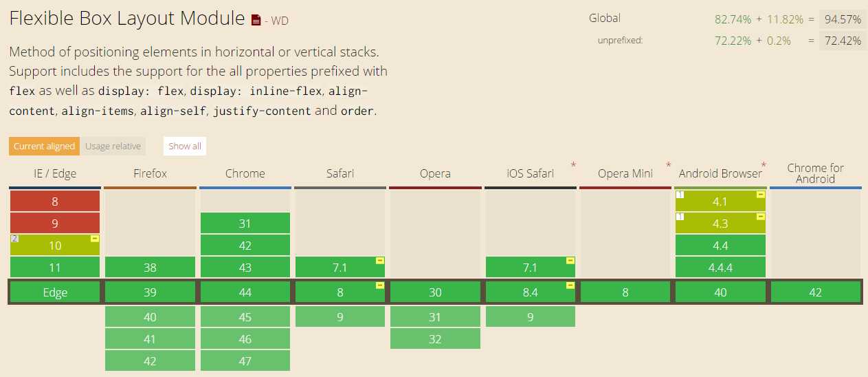The image size is (868, 377).
Task: Click the yellow note flag on iOS Safari 8.4
Action: coord(570,285)
